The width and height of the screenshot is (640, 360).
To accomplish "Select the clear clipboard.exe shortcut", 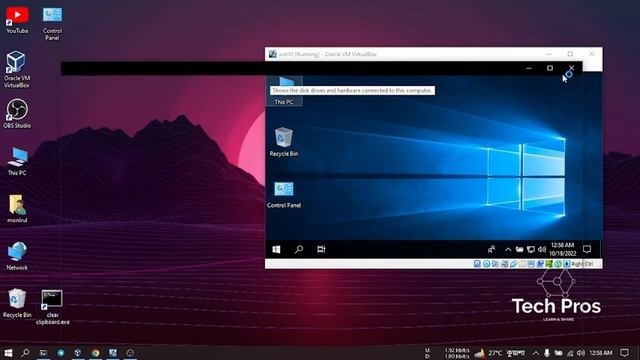I will 52,307.
